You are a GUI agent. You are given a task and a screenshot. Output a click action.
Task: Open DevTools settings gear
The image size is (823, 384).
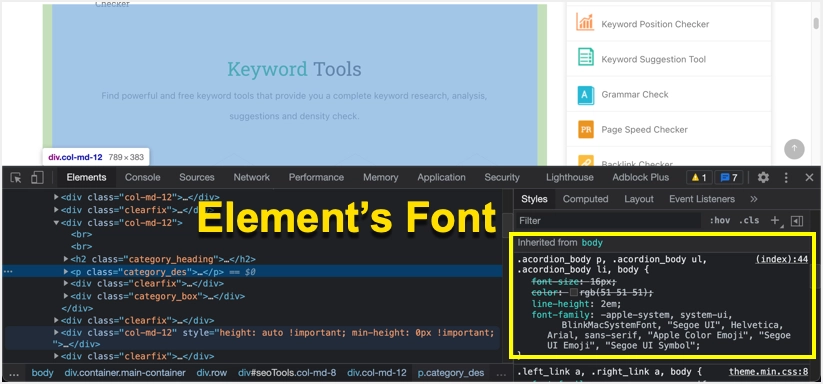click(763, 177)
